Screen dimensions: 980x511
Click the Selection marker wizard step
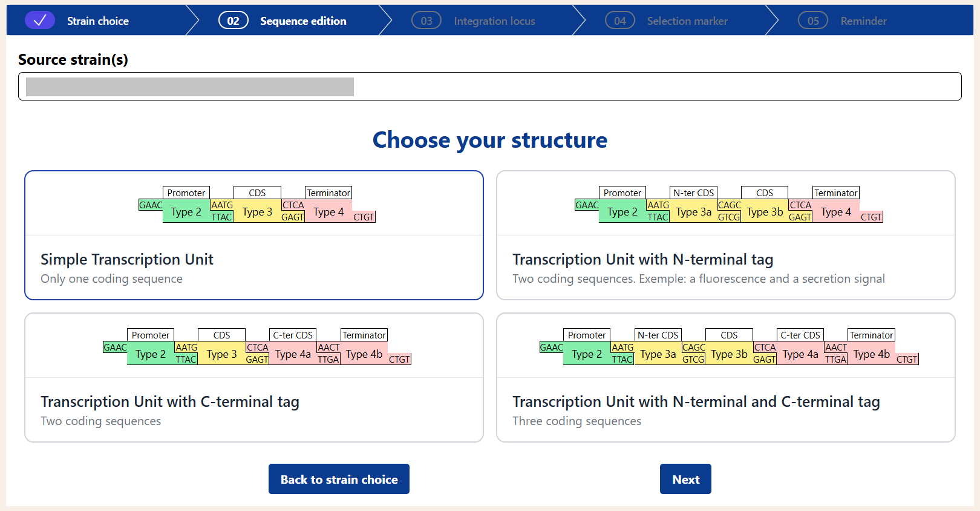pos(687,20)
